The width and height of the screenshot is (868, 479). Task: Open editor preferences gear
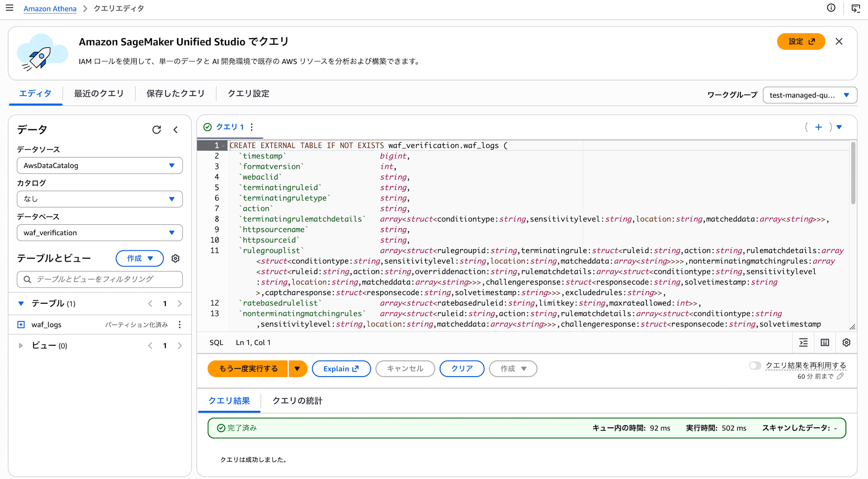click(846, 342)
